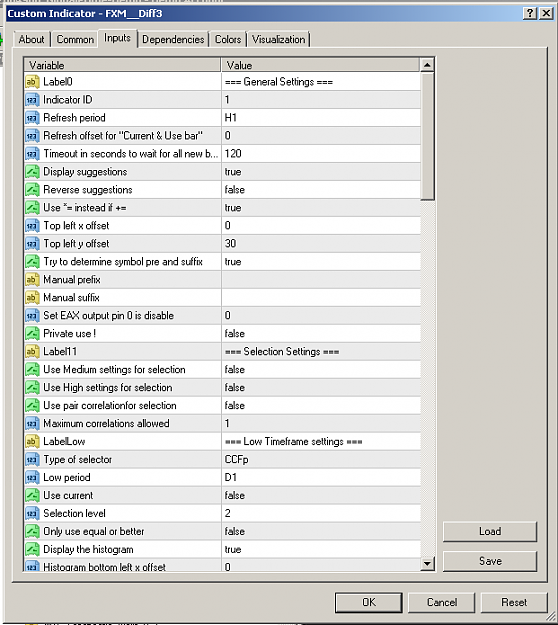The width and height of the screenshot is (558, 625).
Task: Open the Visualization tab
Action: point(279,39)
